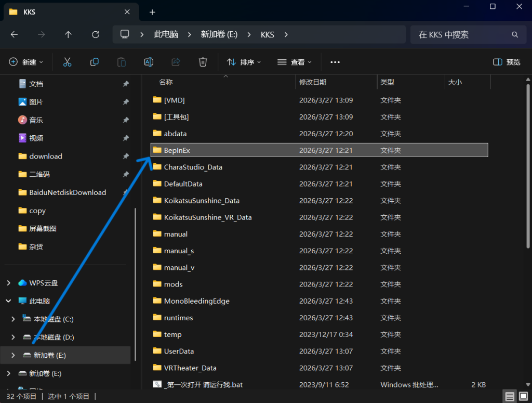Select the [VMD] folder

pos(320,100)
